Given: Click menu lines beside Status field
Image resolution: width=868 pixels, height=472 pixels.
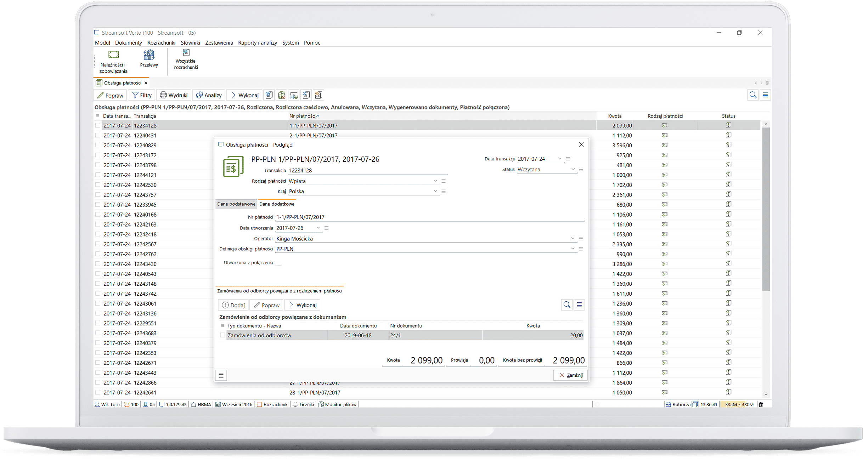Looking at the screenshot, I should click(x=581, y=170).
